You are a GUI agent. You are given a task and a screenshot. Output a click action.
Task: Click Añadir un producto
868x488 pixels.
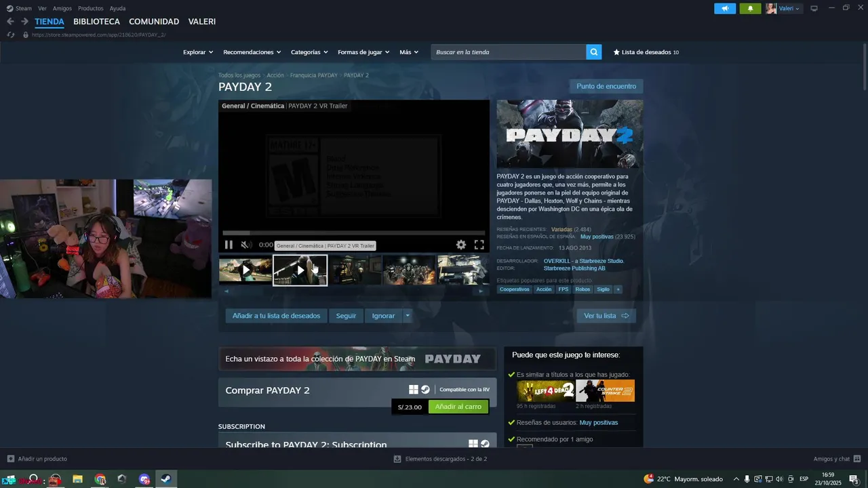[37, 459]
